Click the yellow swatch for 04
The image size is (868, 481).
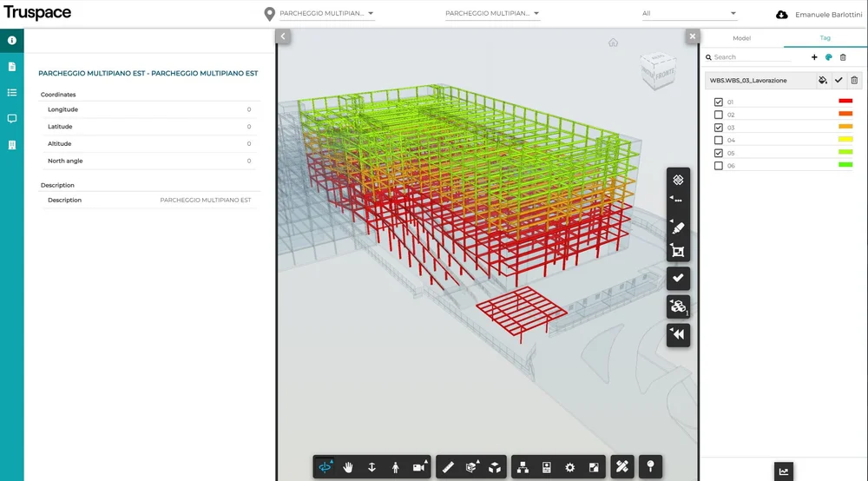tap(845, 139)
